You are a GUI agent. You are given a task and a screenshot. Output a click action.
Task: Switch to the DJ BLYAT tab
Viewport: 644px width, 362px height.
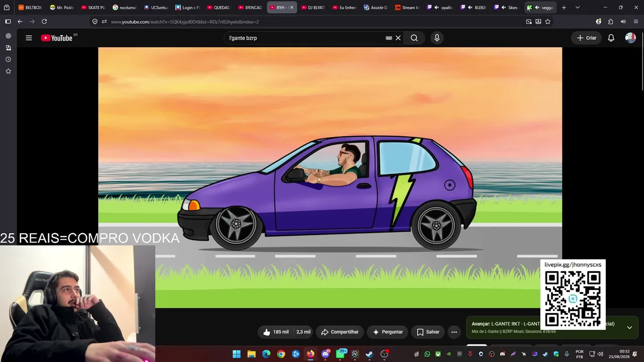click(313, 8)
